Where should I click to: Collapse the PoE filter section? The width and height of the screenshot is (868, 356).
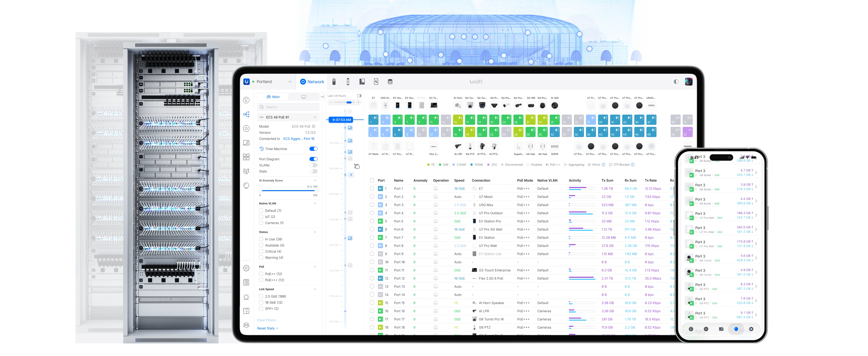click(315, 267)
